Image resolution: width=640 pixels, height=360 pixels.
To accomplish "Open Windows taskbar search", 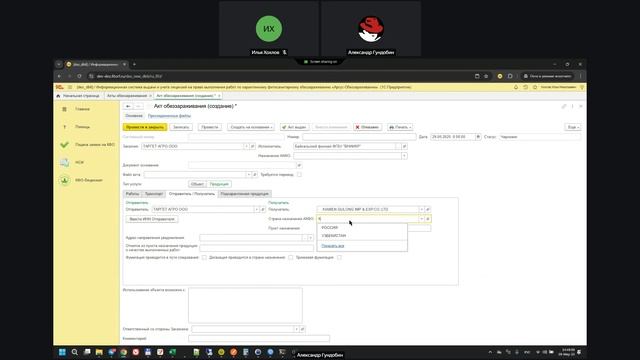I will point(74,352).
